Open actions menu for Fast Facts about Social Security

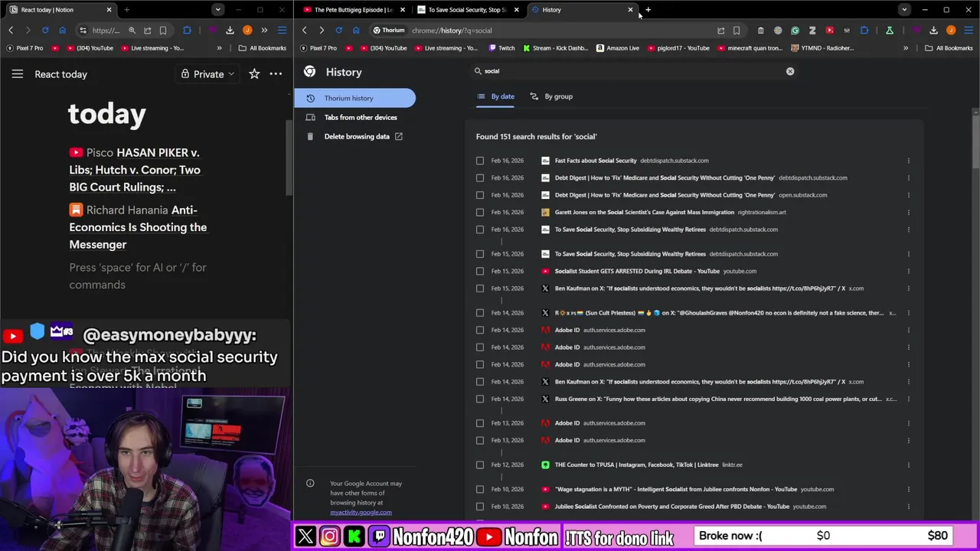click(x=909, y=161)
